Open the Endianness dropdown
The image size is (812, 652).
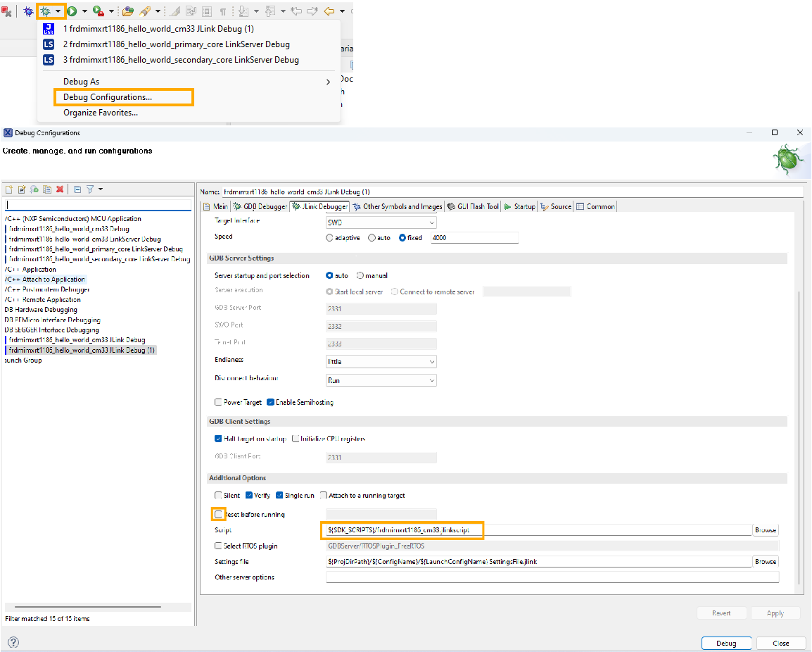pyautogui.click(x=381, y=361)
